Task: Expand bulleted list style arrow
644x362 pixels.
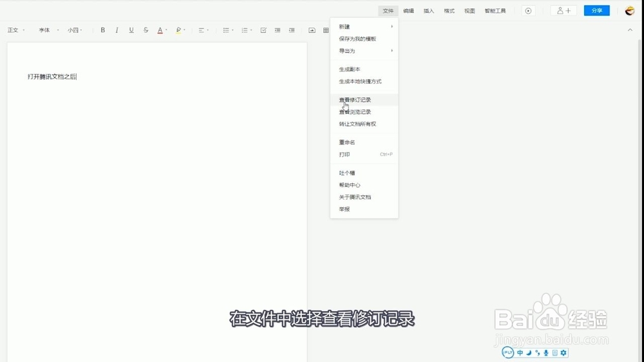Action: point(232,30)
